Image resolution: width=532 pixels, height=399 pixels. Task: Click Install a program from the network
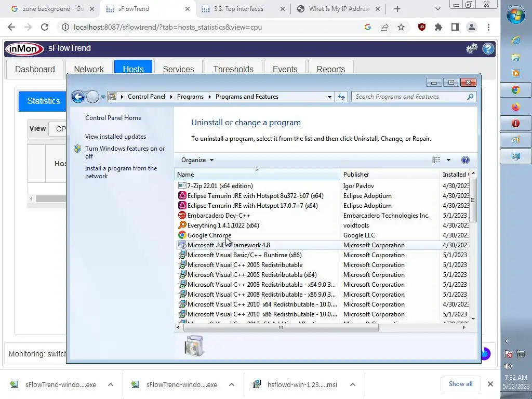tap(121, 172)
